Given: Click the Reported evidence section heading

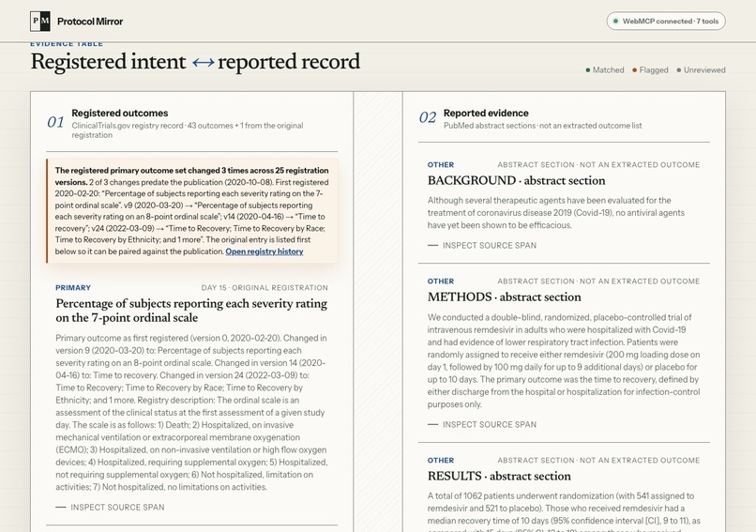Looking at the screenshot, I should click(x=486, y=113).
